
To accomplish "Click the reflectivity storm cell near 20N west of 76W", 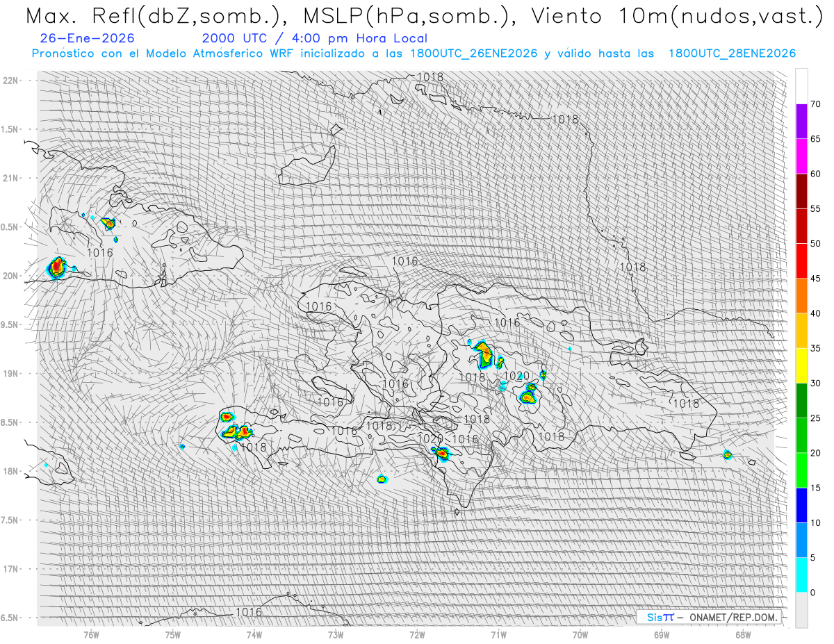I will point(57,267).
